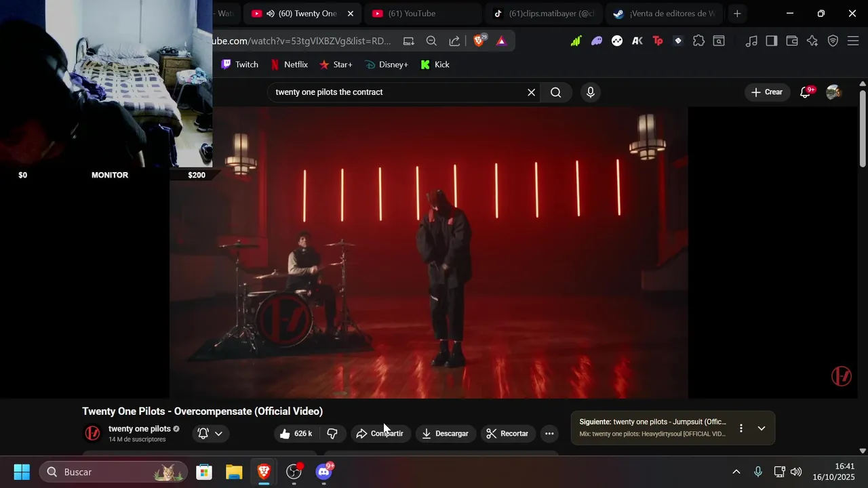The image size is (868, 488).
Task: Click the tab search icon in toolbar
Action: click(718, 41)
